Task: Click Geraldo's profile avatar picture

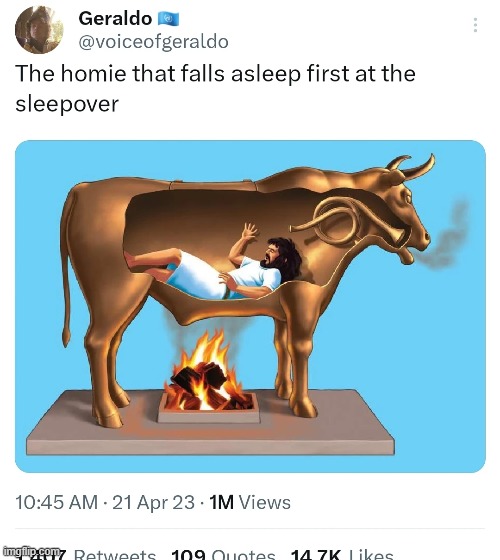Action: [x=39, y=30]
